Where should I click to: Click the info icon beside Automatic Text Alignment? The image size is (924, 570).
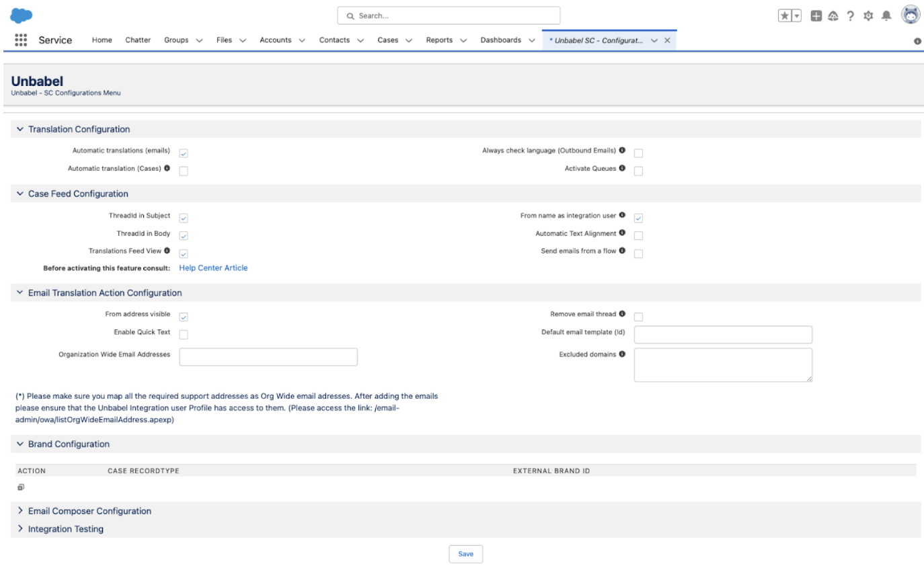click(x=622, y=233)
